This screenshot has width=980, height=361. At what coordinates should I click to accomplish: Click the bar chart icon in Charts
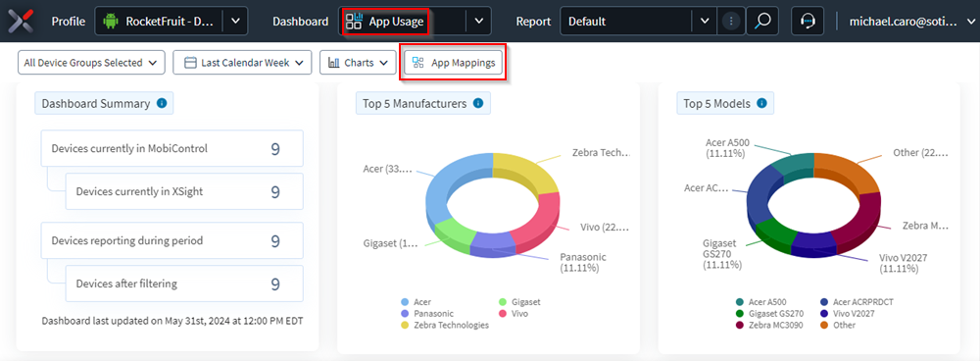tap(334, 63)
